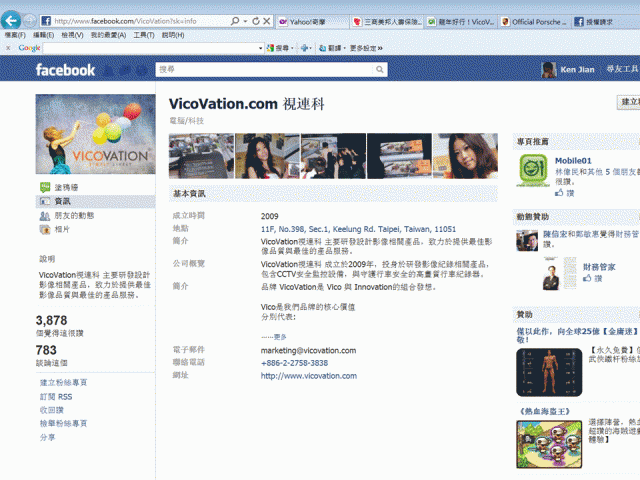Click the browser forward arrow button
The width and height of the screenshot is (640, 480).
[29, 20]
